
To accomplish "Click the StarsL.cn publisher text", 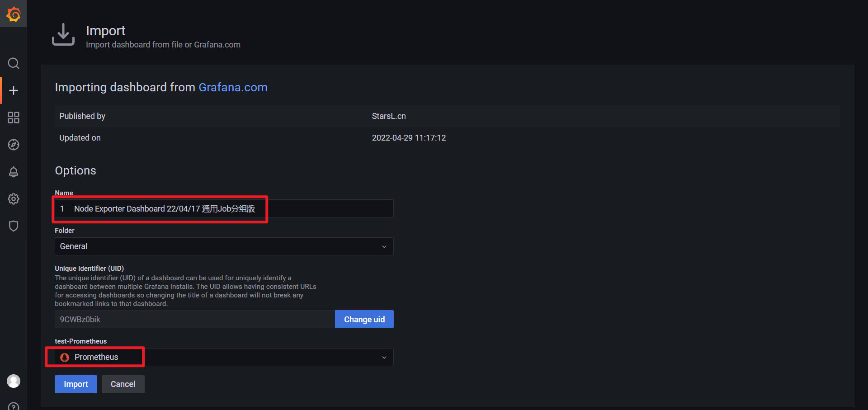I will [x=389, y=116].
